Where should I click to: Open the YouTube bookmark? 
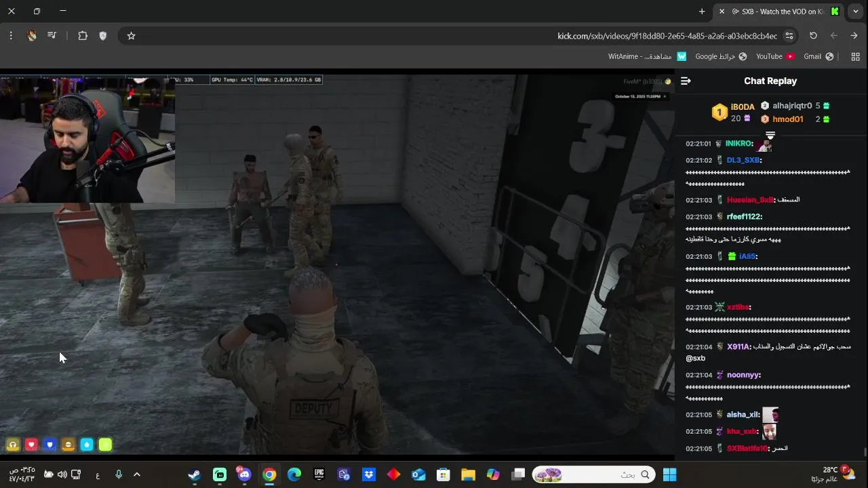775,56
